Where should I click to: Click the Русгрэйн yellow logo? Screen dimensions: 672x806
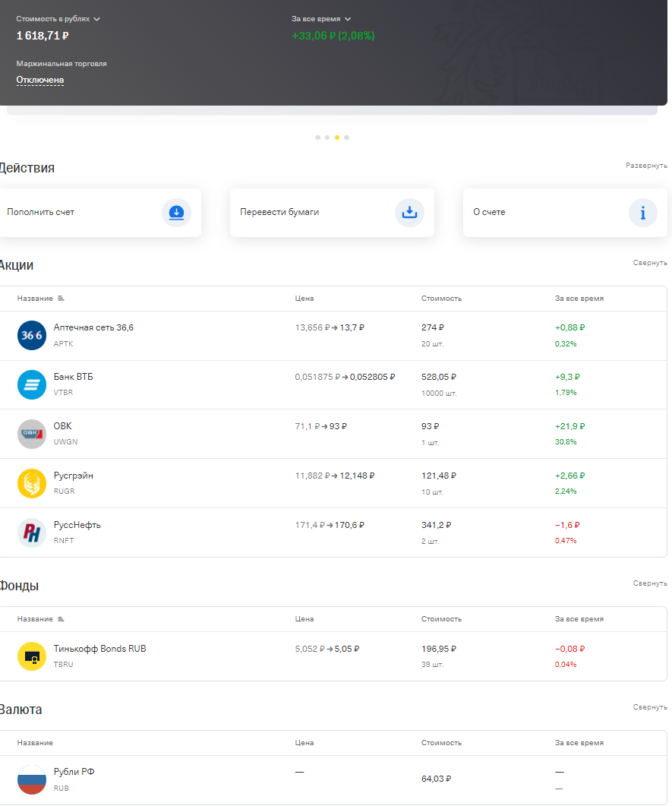[x=32, y=483]
